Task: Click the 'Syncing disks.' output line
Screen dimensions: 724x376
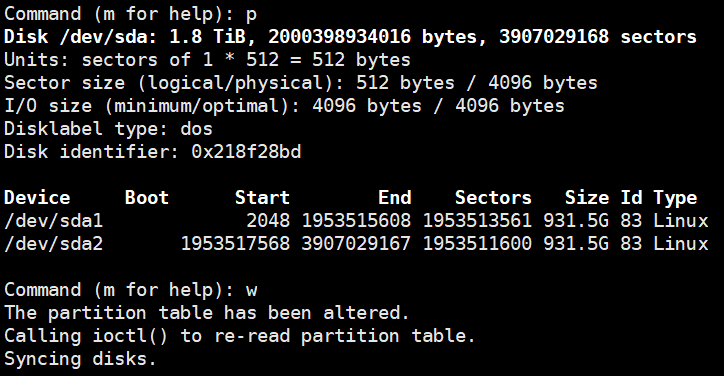Action: (81, 359)
